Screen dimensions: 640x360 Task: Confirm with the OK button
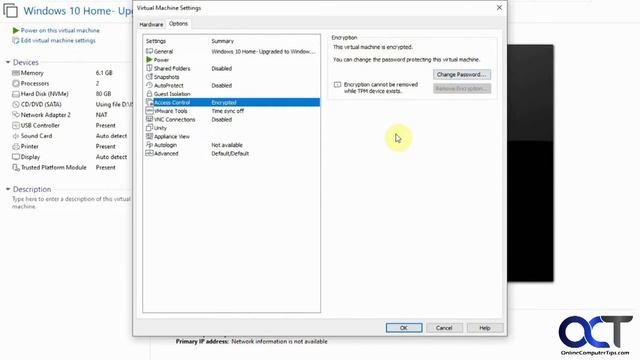[404, 328]
